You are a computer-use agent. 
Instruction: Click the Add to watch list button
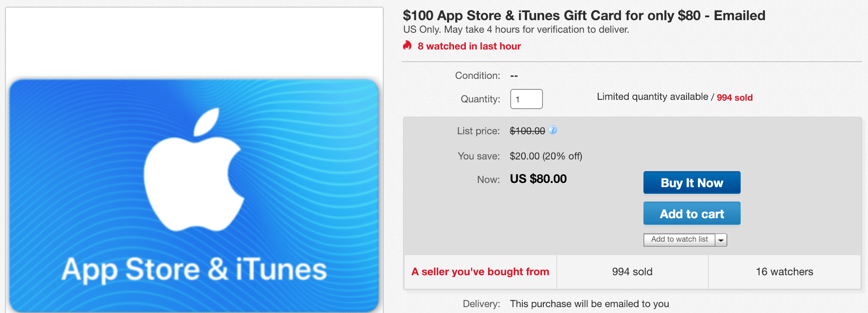pyautogui.click(x=679, y=240)
